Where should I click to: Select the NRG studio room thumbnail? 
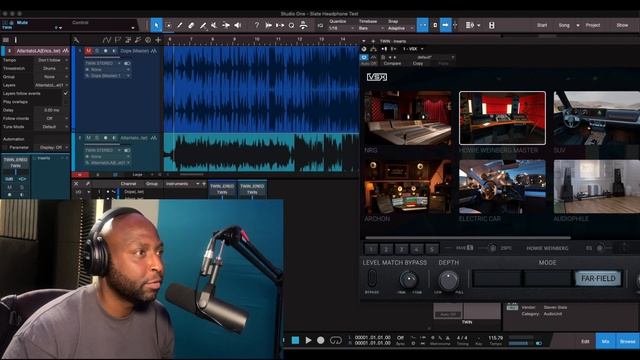pos(408,118)
